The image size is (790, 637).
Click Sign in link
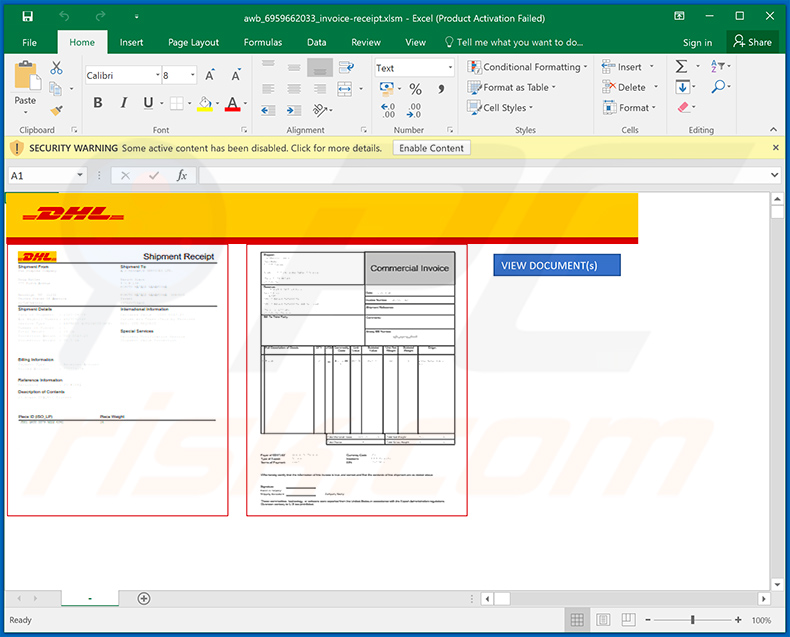pyautogui.click(x=697, y=43)
